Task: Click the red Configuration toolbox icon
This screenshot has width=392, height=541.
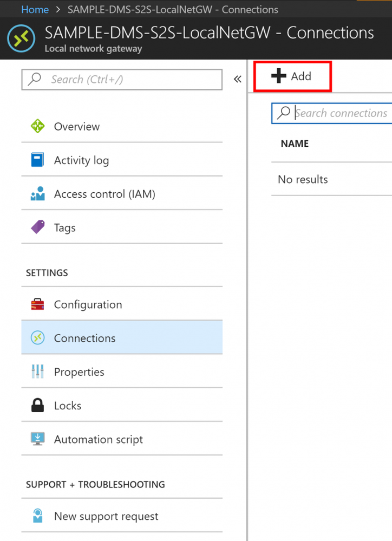Action: 37,304
